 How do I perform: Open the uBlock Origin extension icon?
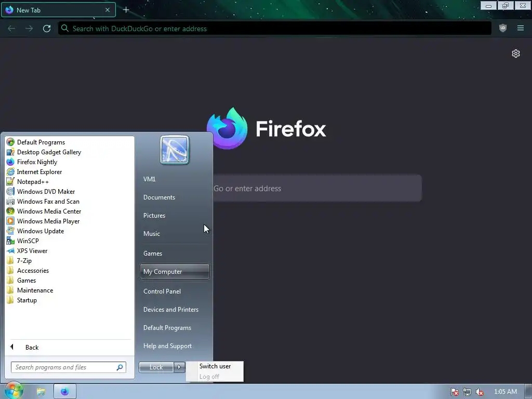click(503, 28)
